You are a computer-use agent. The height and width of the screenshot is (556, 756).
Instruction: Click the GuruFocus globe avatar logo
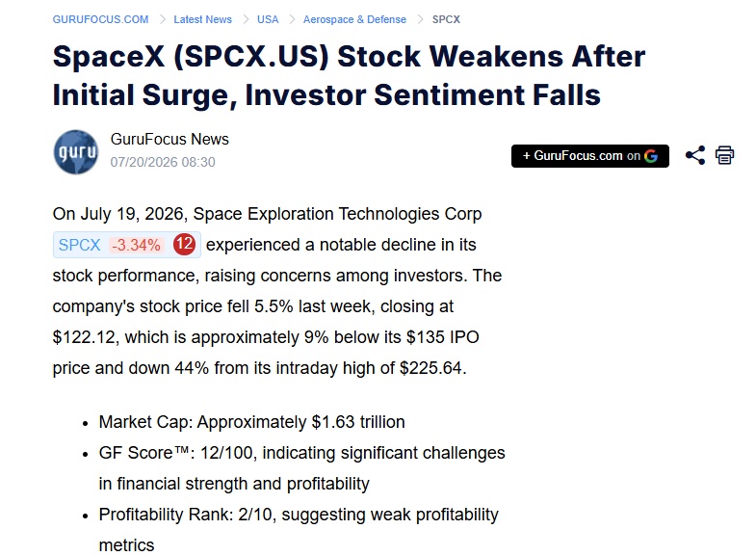[76, 152]
